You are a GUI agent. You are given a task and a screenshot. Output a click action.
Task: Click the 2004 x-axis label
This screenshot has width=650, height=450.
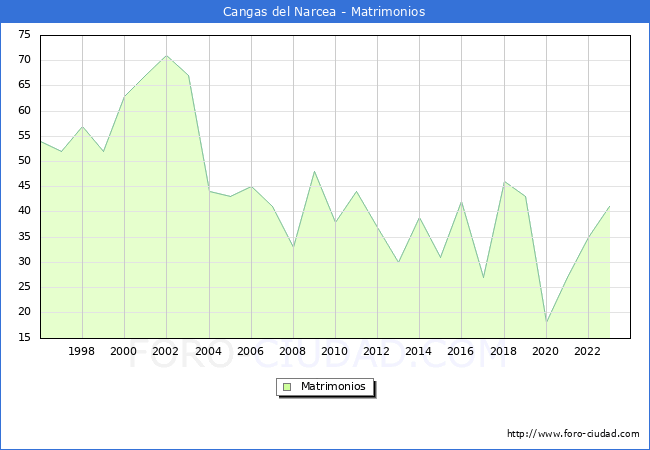click(x=209, y=351)
